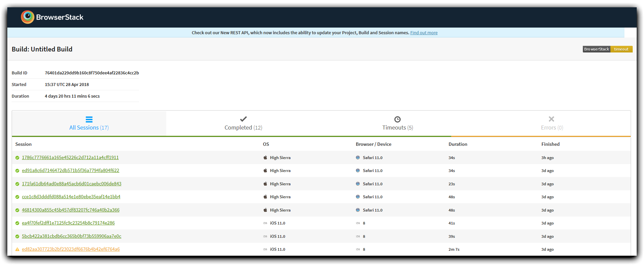Screen dimensions: 644x265
Task: Select the All Sessions (17) tab
Action: pyautogui.click(x=89, y=123)
